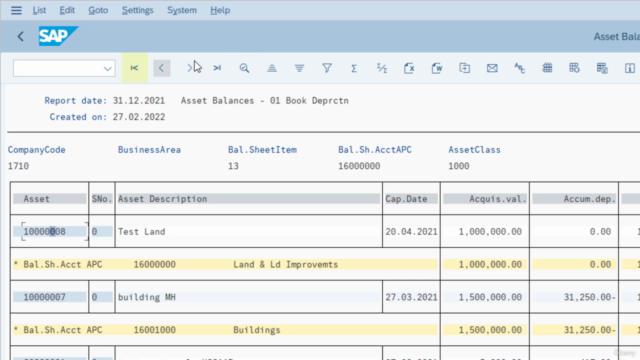Sort in descending order icon
The image size is (640, 360).
(299, 68)
